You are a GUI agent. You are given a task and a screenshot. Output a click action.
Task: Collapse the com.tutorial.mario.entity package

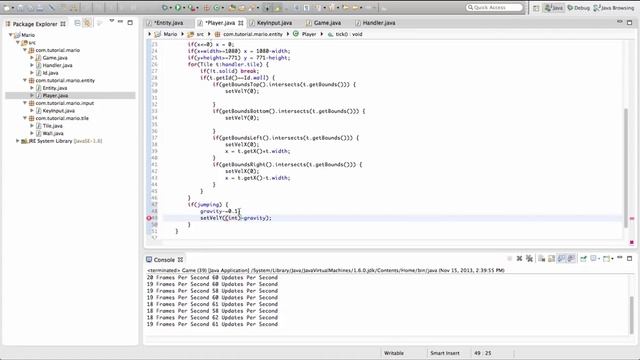(x=25, y=80)
